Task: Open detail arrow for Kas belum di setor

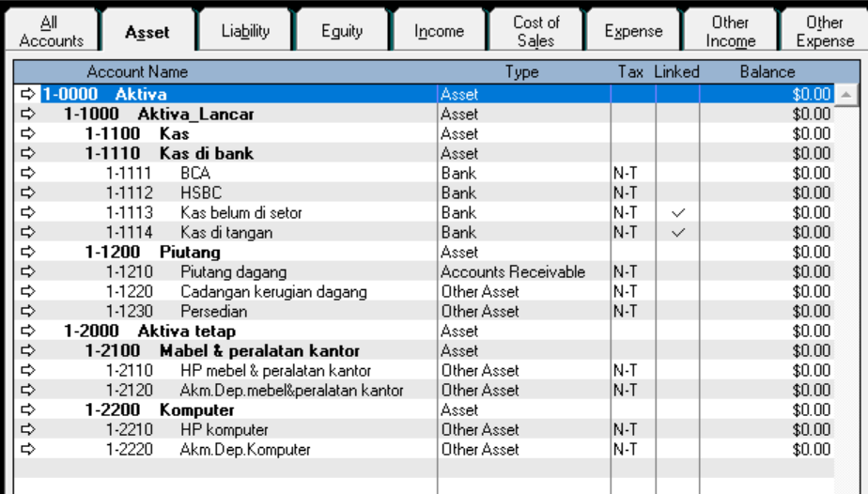Action: click(x=27, y=212)
